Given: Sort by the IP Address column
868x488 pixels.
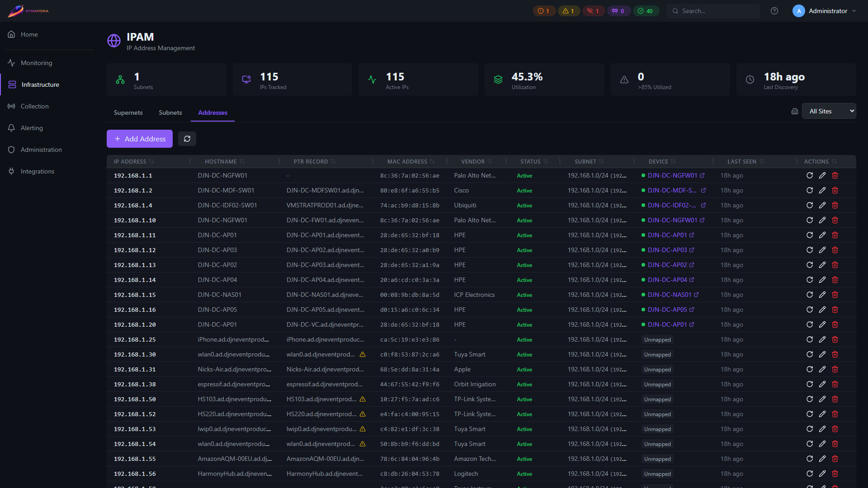Looking at the screenshot, I should 134,161.
